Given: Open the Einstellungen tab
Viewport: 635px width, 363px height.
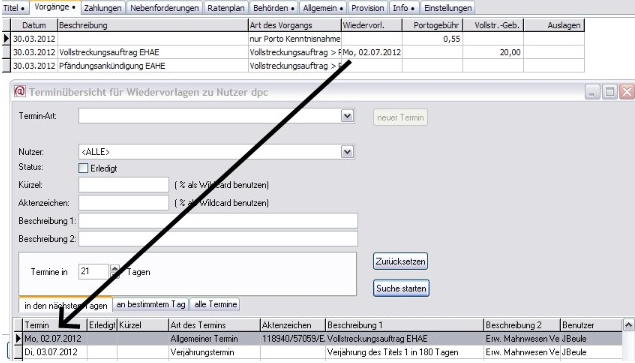Looking at the screenshot, I should [x=448, y=8].
